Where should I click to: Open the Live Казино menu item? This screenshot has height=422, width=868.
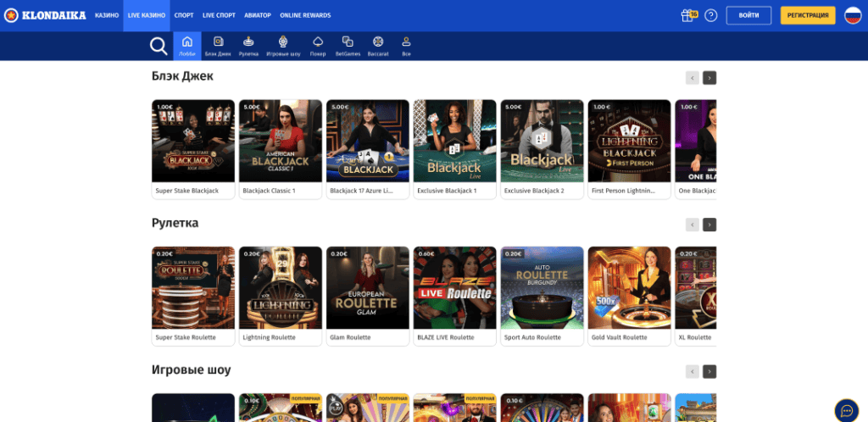click(147, 15)
